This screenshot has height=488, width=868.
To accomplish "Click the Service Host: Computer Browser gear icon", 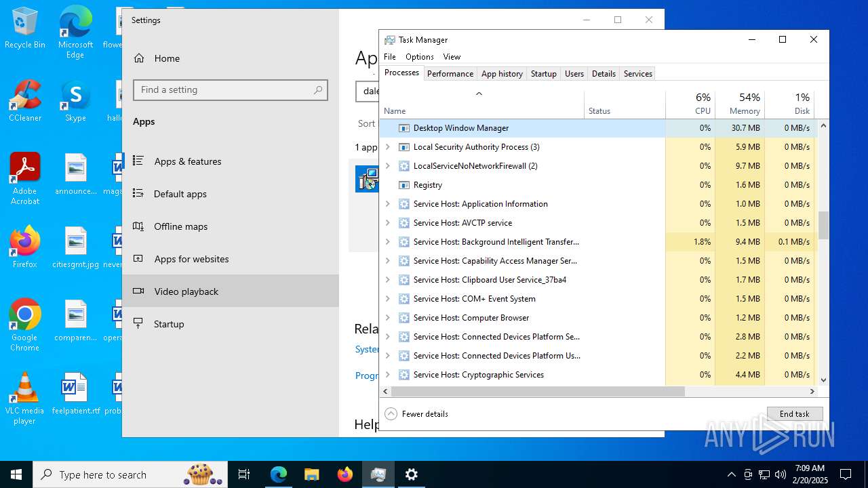I will pos(404,318).
